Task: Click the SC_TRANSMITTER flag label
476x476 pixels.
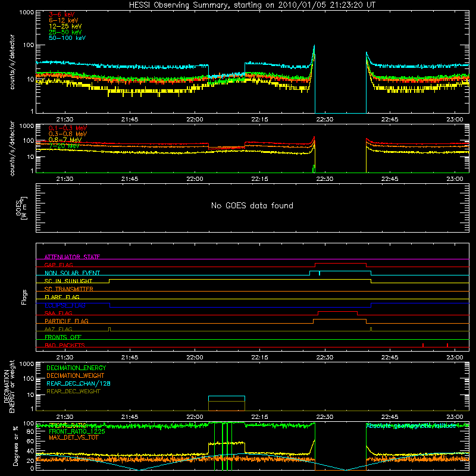Action: click(x=68, y=289)
